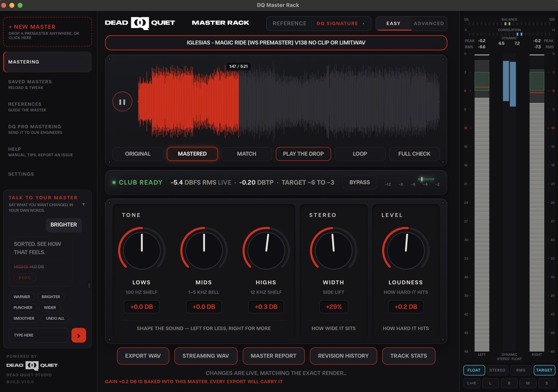Toggle the Bypass button
Screen dimensions: 558x392
[360, 182]
